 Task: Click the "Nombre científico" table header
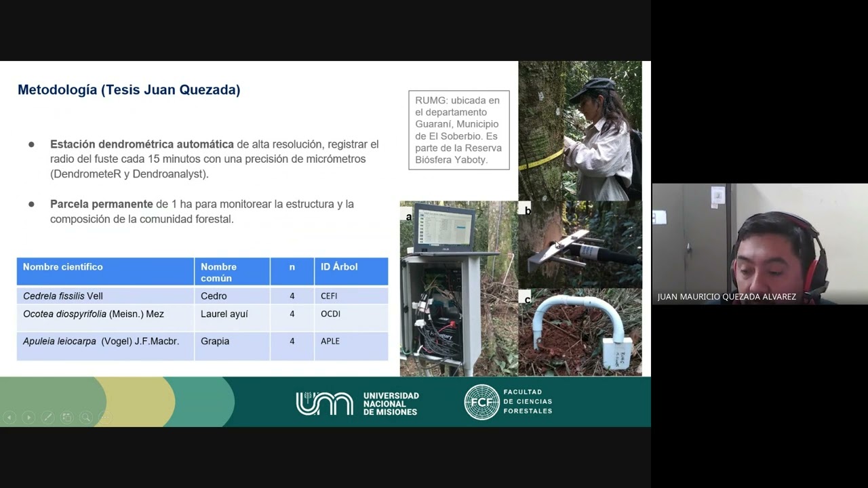tap(105, 272)
